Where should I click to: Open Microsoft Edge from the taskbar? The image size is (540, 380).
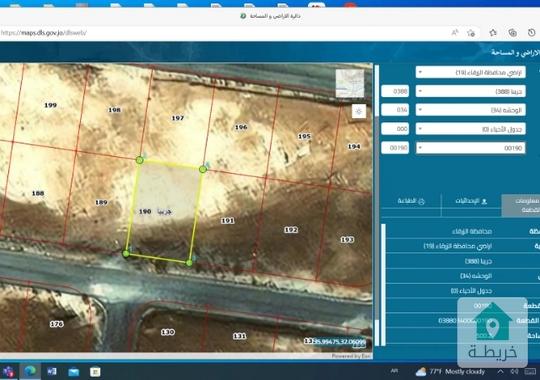[x=30, y=371]
